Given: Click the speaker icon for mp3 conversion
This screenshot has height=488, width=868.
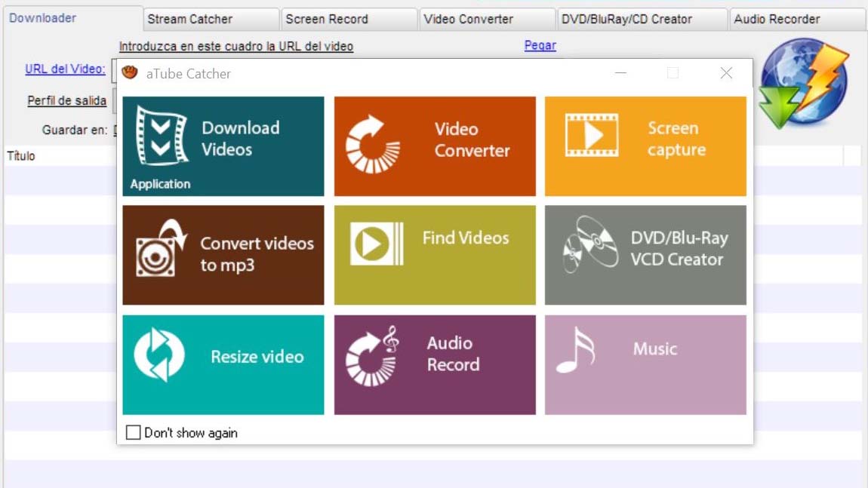Looking at the screenshot, I should click(x=161, y=248).
